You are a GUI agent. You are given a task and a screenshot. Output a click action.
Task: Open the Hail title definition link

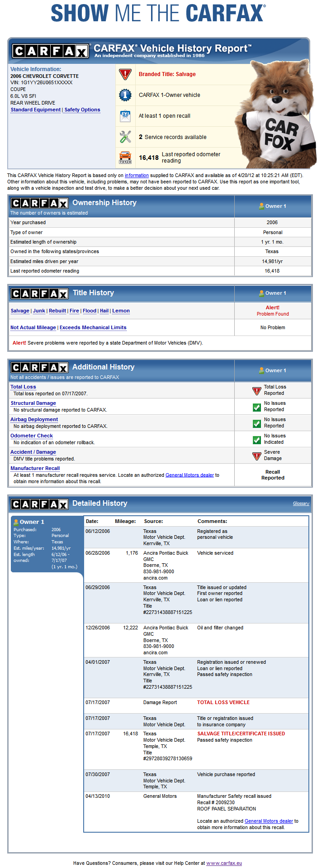104,311
